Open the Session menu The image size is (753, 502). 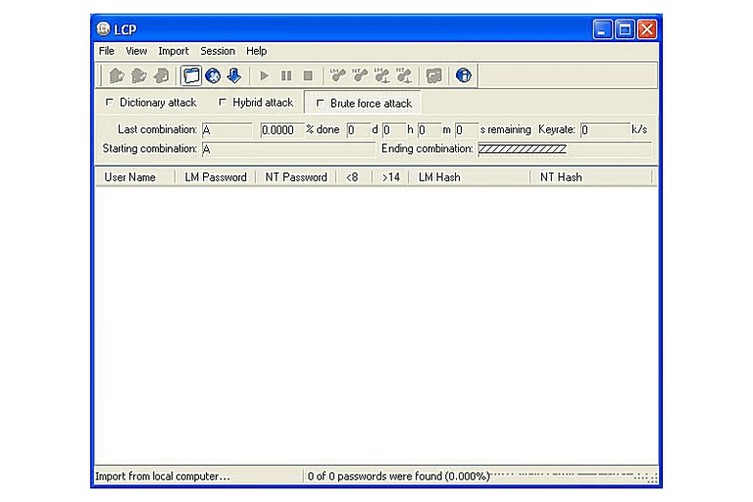pyautogui.click(x=217, y=51)
